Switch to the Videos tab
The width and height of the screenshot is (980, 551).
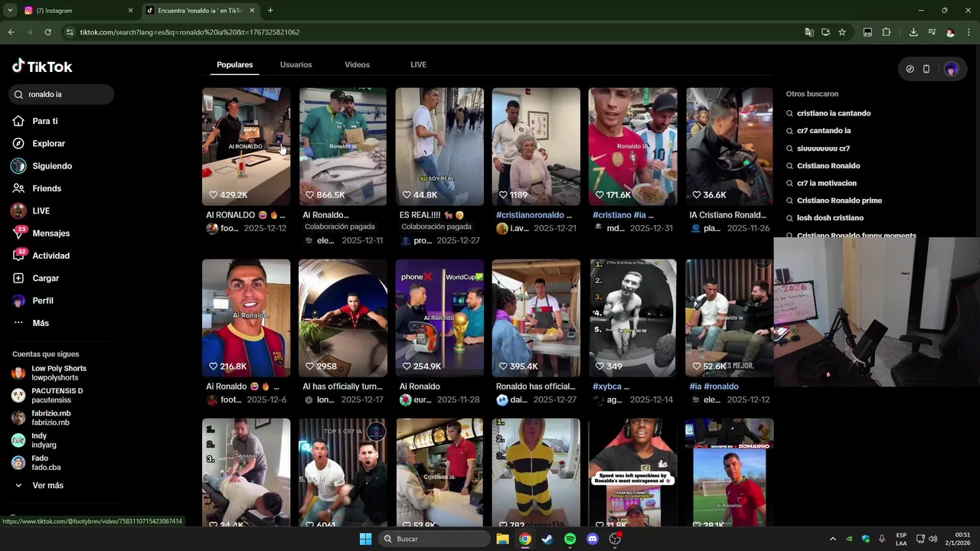(357, 65)
